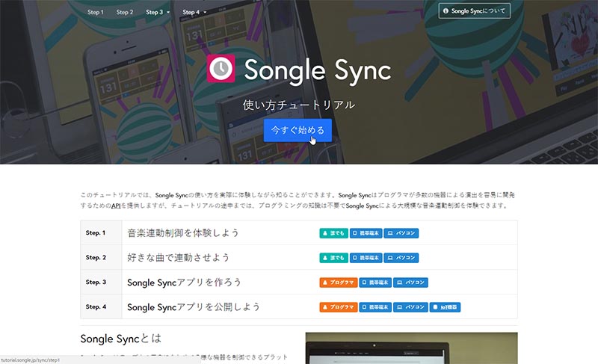The height and width of the screenshot is (364, 598).
Task: Click the IoT機器 badge in Step 4 row
Action: coord(445,307)
